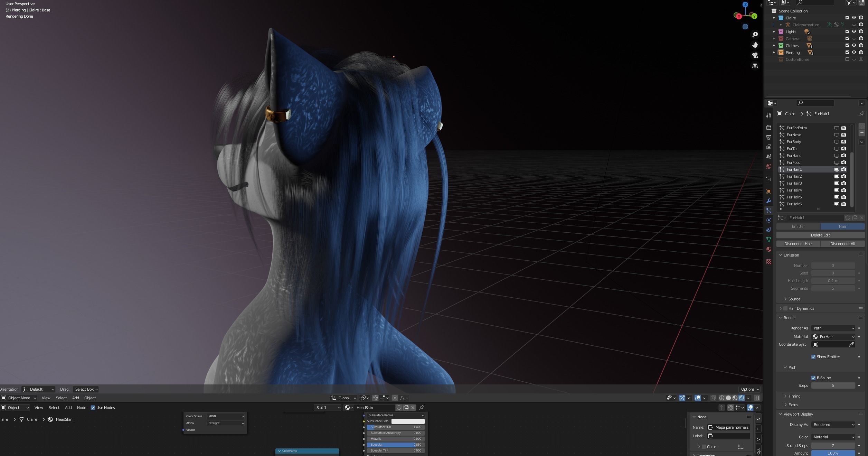Screen dimensions: 868x456
Task: Open the World properties tab
Action: 768,166
